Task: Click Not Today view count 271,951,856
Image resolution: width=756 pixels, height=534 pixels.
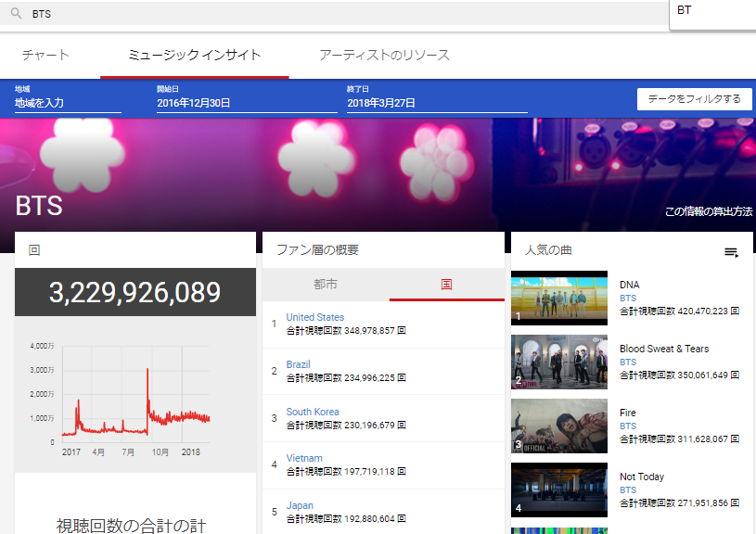Action: coord(679,502)
